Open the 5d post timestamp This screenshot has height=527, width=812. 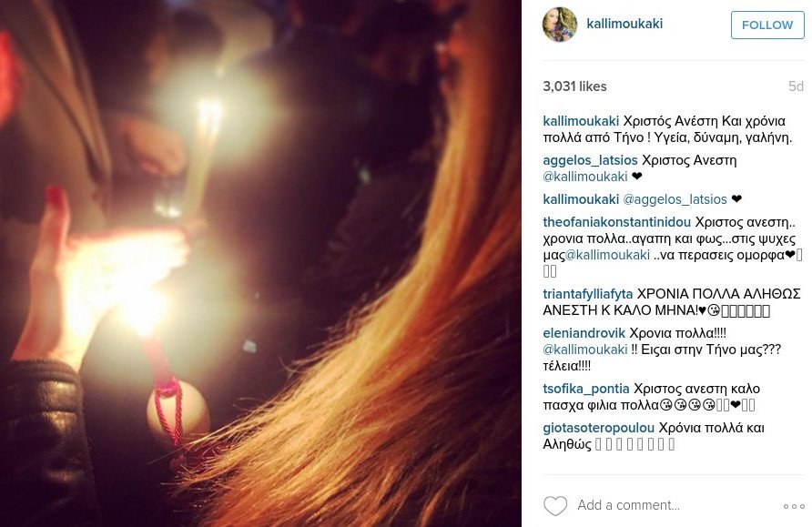coord(796,86)
